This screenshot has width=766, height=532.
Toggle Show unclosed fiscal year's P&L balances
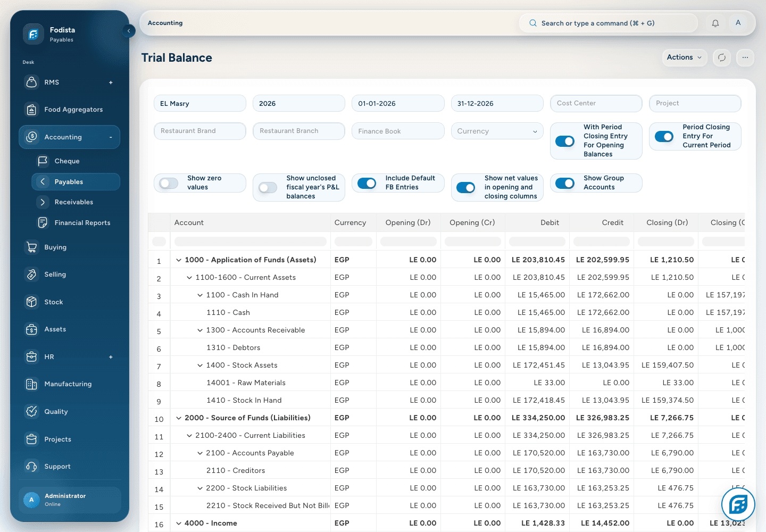tap(268, 187)
